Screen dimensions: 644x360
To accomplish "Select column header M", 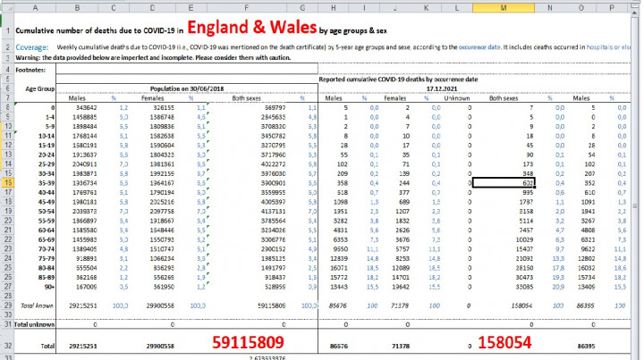I will point(503,8).
